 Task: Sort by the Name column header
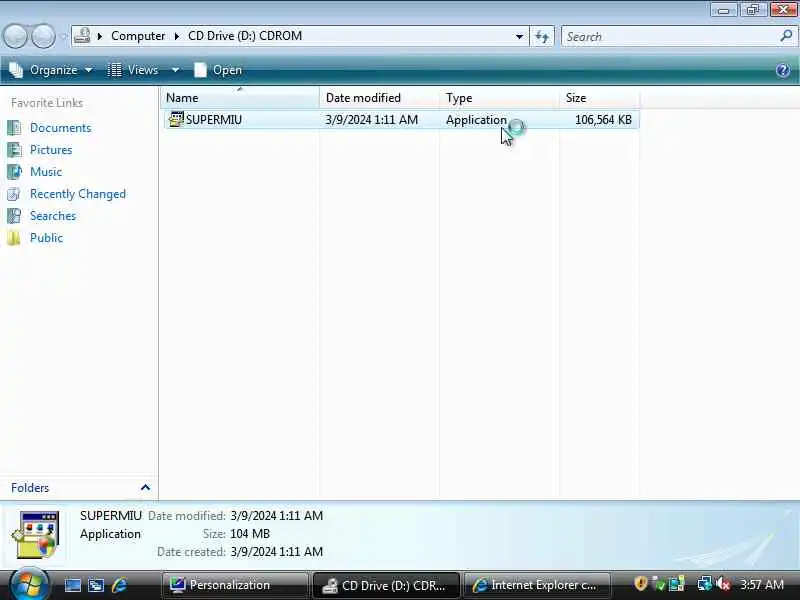240,97
